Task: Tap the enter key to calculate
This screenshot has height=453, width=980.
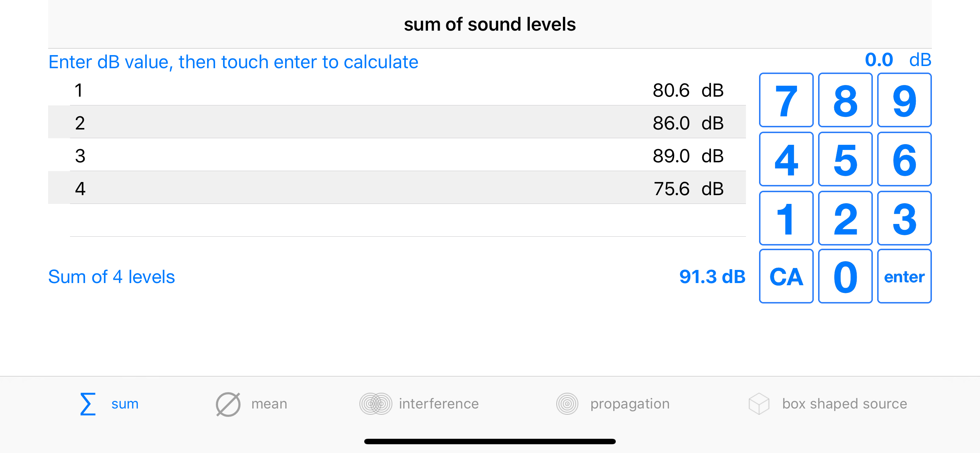Action: 904,276
